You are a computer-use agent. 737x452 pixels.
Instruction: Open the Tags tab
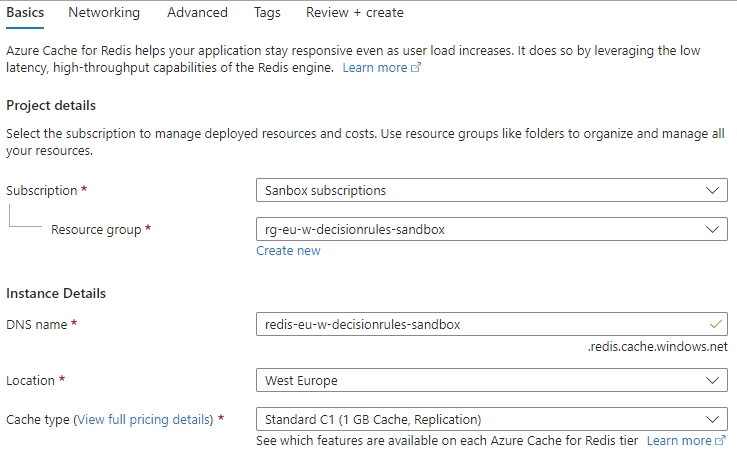(x=267, y=13)
